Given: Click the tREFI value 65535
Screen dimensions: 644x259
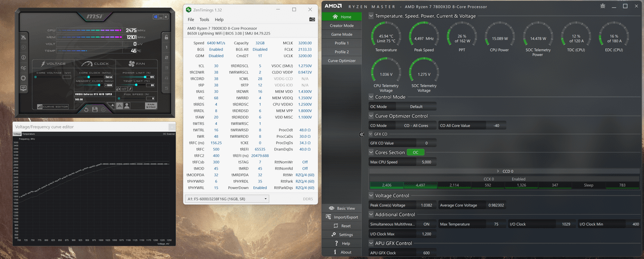Looking at the screenshot, I should [259, 149].
